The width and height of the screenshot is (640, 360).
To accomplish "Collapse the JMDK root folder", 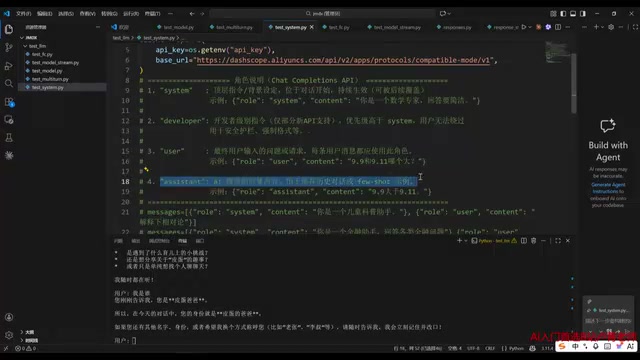I will 22,38.
